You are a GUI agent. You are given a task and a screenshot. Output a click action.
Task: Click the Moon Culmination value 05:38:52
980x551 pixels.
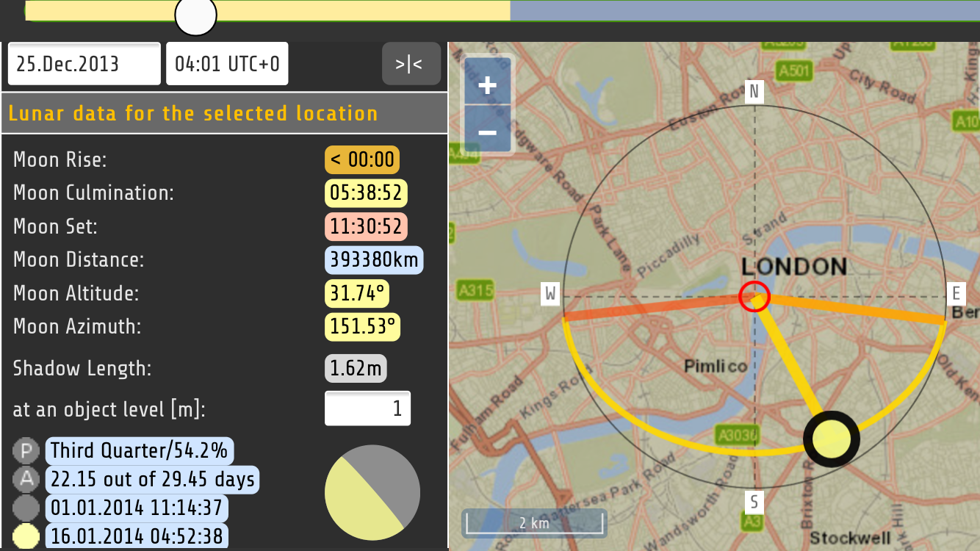pyautogui.click(x=366, y=192)
